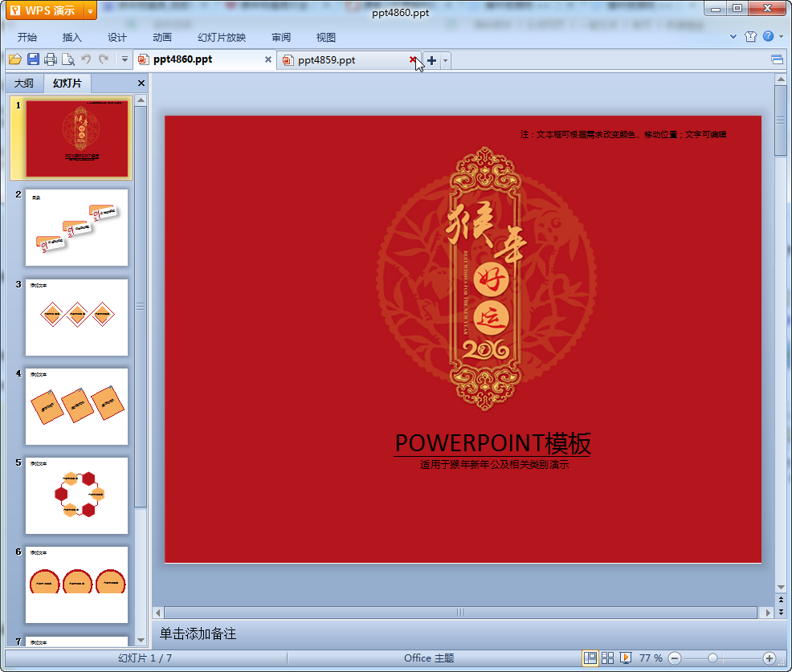
Task: Click the zoom in plus button
Action: 769,658
